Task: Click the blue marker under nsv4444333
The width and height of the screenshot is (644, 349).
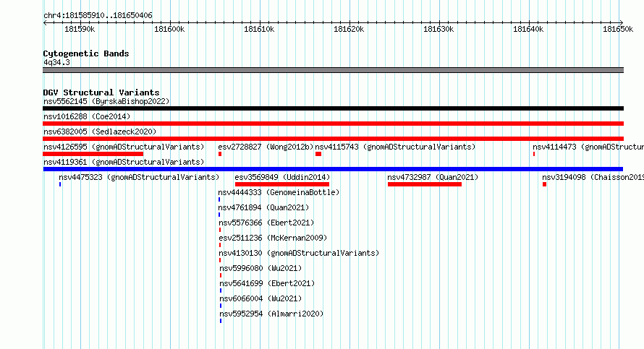Action: (x=219, y=199)
